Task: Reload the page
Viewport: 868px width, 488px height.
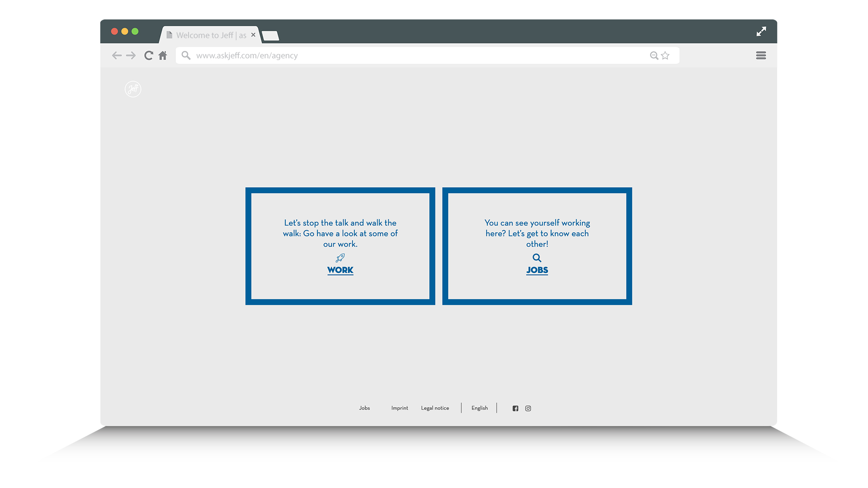Action: click(148, 56)
